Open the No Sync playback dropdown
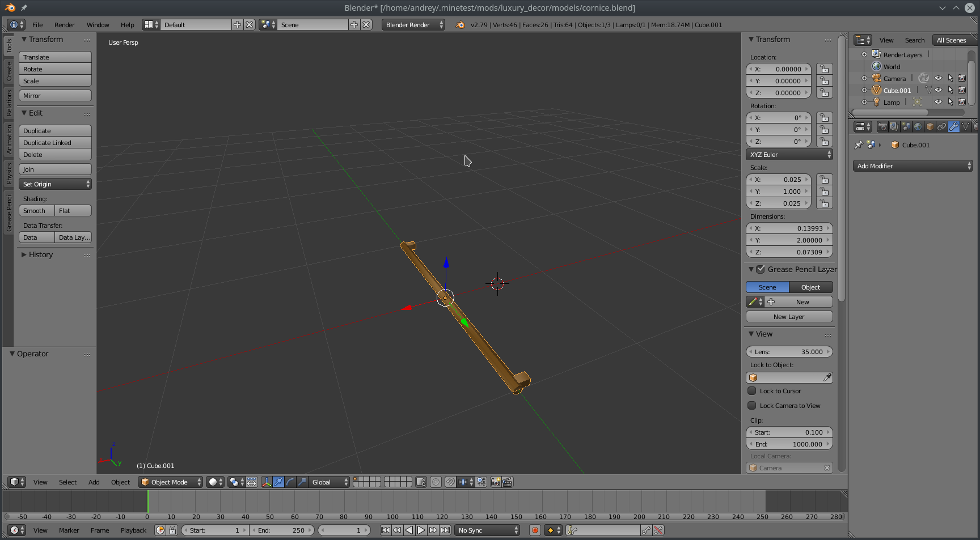980x540 pixels. (x=487, y=530)
